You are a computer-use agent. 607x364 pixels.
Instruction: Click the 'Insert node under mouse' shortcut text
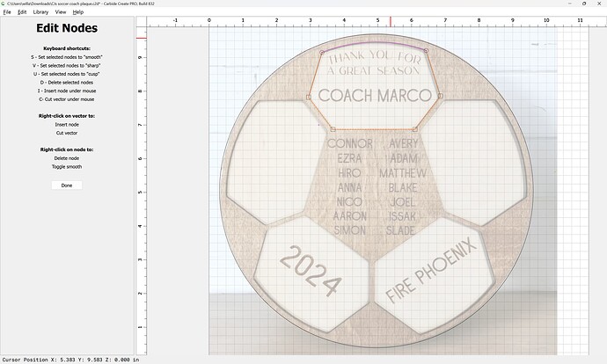[67, 91]
